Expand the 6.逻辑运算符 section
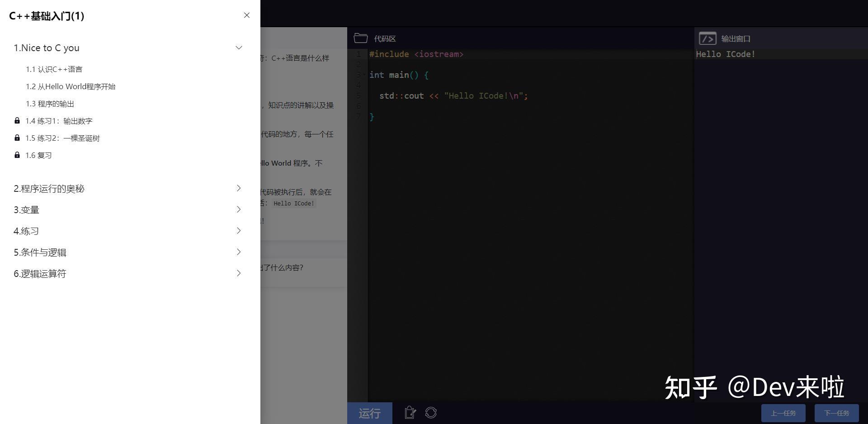Viewport: 868px width, 424px height. coord(239,273)
